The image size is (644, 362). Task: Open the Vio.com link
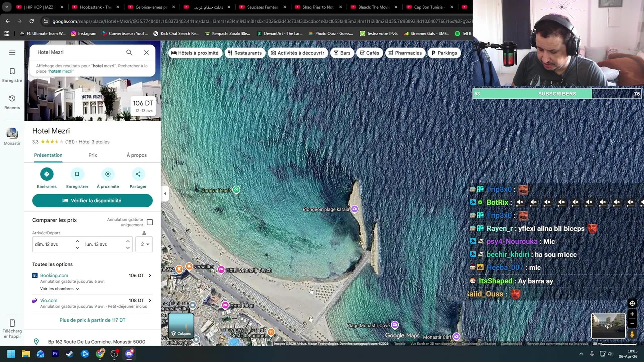(x=49, y=301)
